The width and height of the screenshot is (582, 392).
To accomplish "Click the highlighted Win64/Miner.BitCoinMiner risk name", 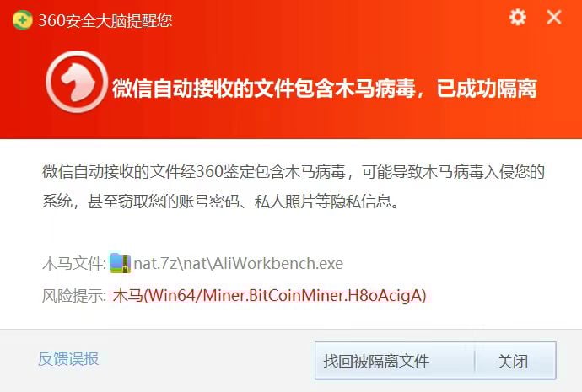I will pos(269,296).
